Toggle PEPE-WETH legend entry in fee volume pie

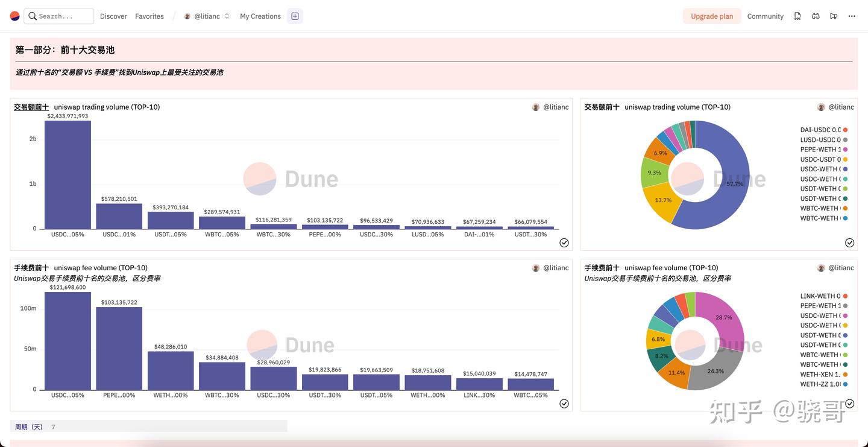(x=823, y=306)
